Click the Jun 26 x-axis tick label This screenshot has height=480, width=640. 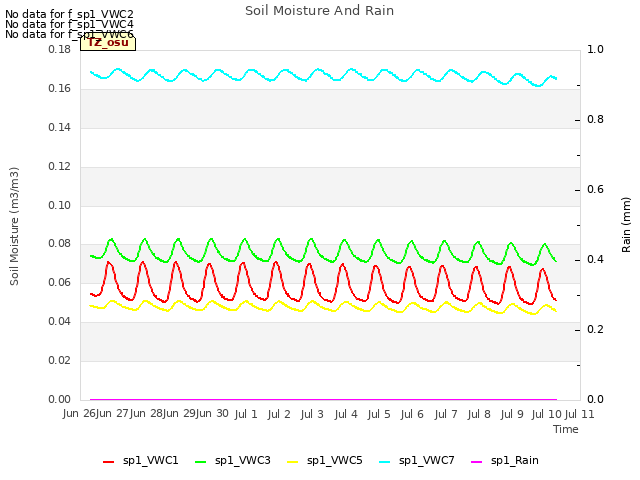[79, 413]
